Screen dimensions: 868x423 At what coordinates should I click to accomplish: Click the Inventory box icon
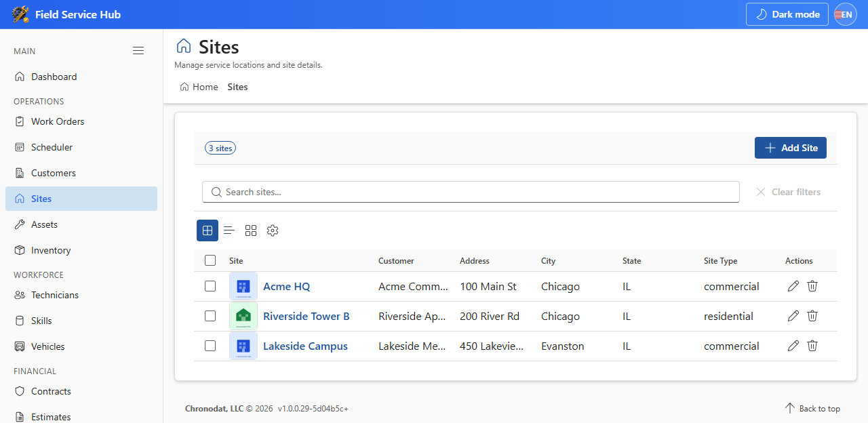(x=20, y=250)
